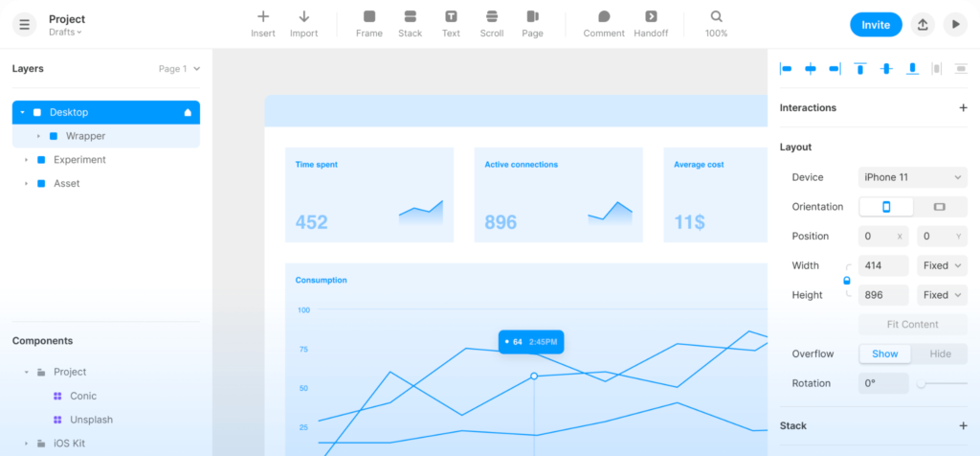The image size is (980, 456).
Task: Click the Import arrow tool
Action: point(303,24)
